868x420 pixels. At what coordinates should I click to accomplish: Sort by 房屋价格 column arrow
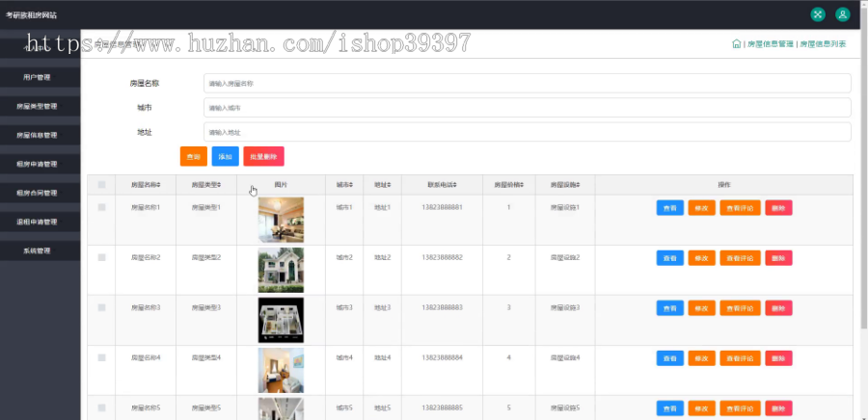[522, 185]
